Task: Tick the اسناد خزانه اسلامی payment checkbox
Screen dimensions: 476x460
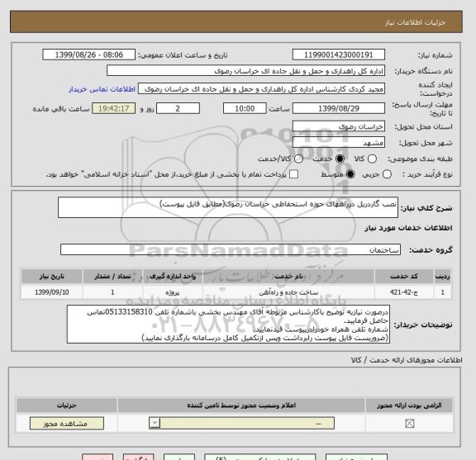Action: [x=293, y=174]
